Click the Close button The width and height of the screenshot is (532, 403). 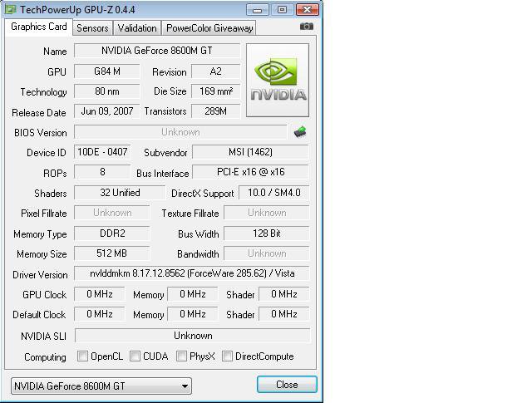click(x=287, y=385)
